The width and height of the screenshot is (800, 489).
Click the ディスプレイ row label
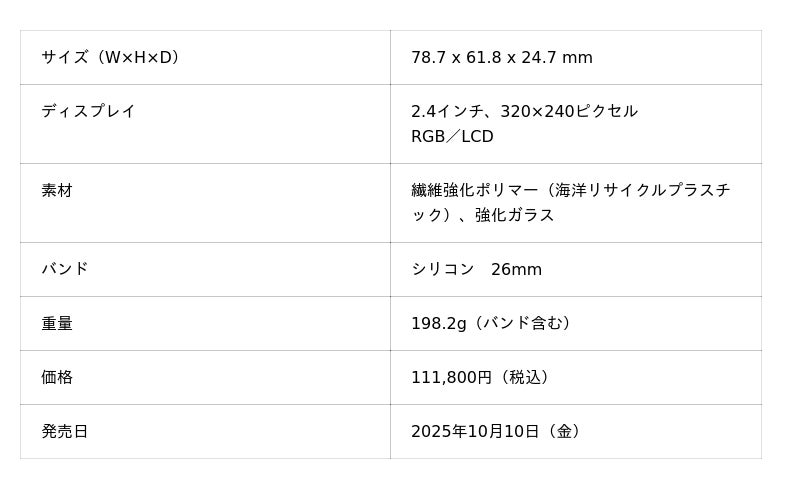(x=88, y=111)
